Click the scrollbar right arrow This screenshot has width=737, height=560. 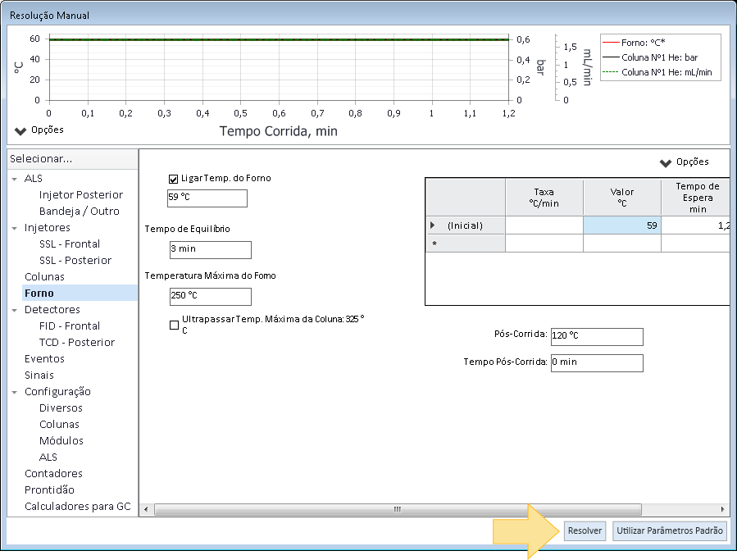(x=722, y=510)
